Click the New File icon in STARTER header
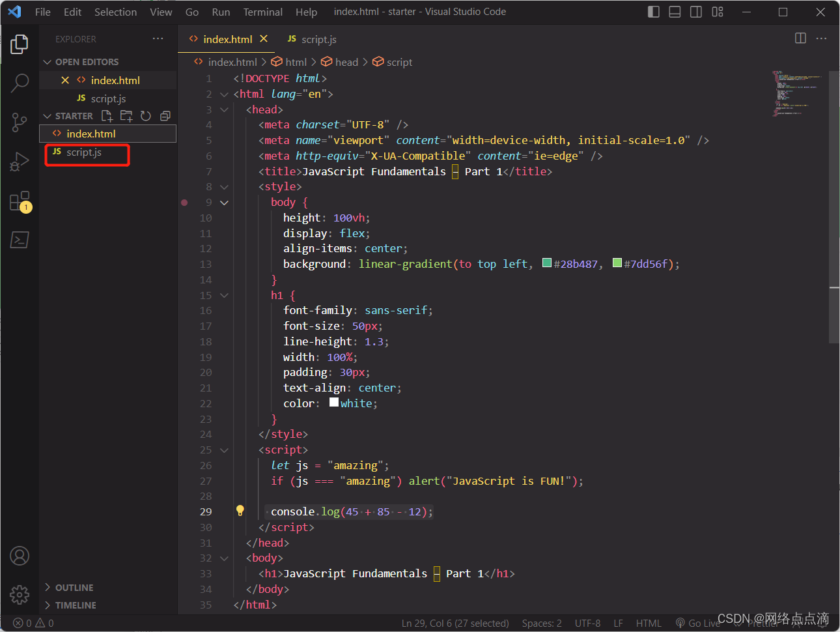The width and height of the screenshot is (840, 632). 107,116
